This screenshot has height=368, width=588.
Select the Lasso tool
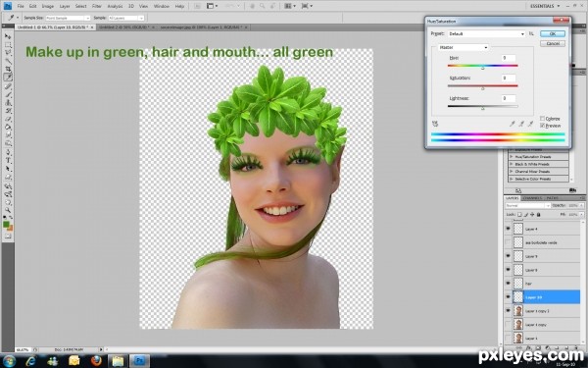pos(8,53)
